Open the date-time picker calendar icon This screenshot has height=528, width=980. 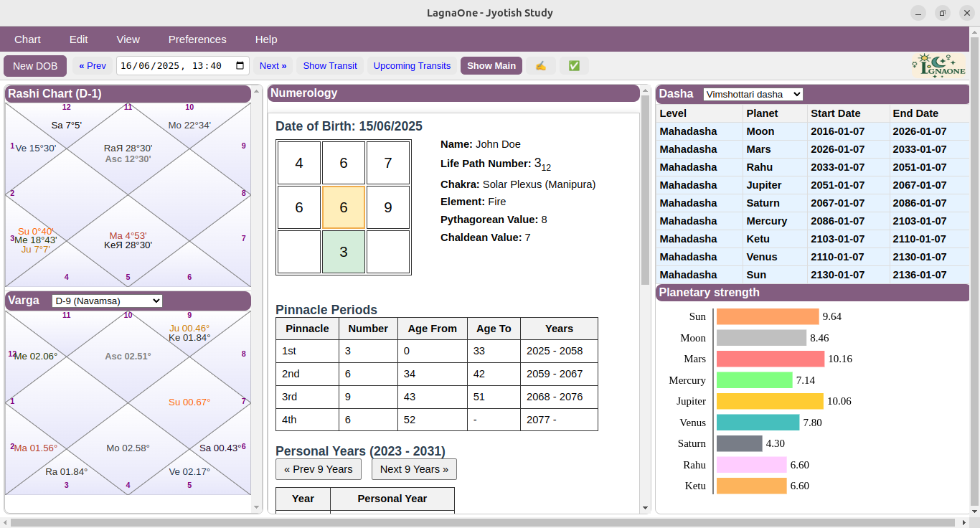(241, 66)
